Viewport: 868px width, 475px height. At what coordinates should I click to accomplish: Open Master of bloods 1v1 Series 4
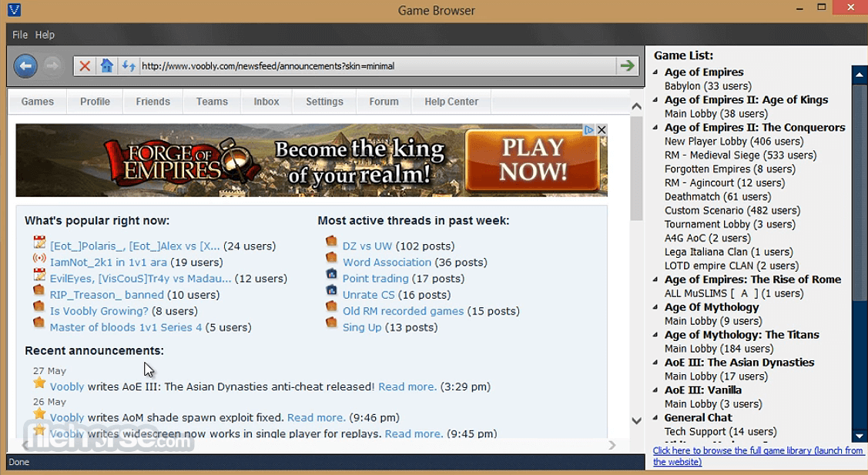[x=126, y=327]
